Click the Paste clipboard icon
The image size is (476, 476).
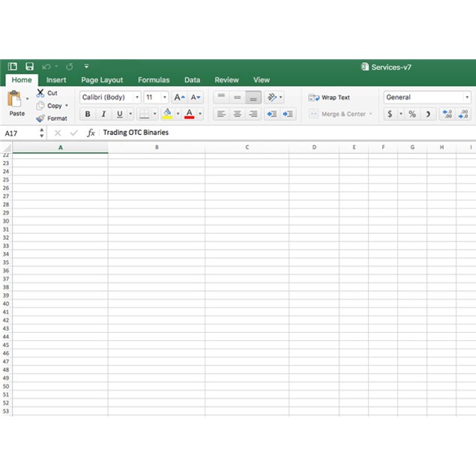[x=15, y=99]
